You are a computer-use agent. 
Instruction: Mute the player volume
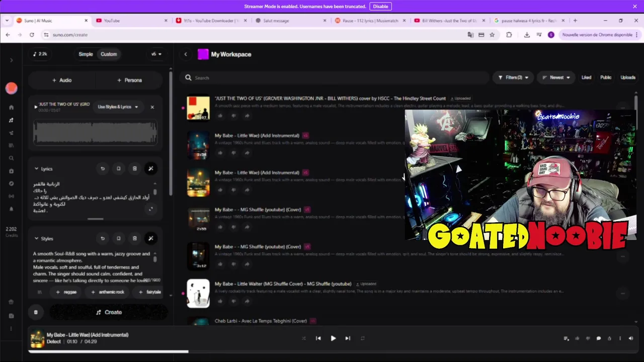coord(631,338)
